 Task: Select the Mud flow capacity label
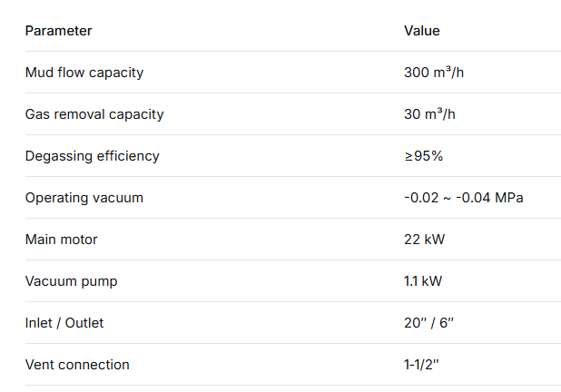tap(84, 73)
